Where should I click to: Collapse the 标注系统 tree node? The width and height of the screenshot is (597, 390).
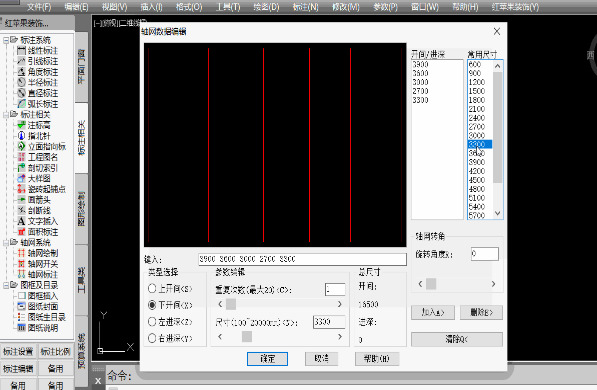6,40
